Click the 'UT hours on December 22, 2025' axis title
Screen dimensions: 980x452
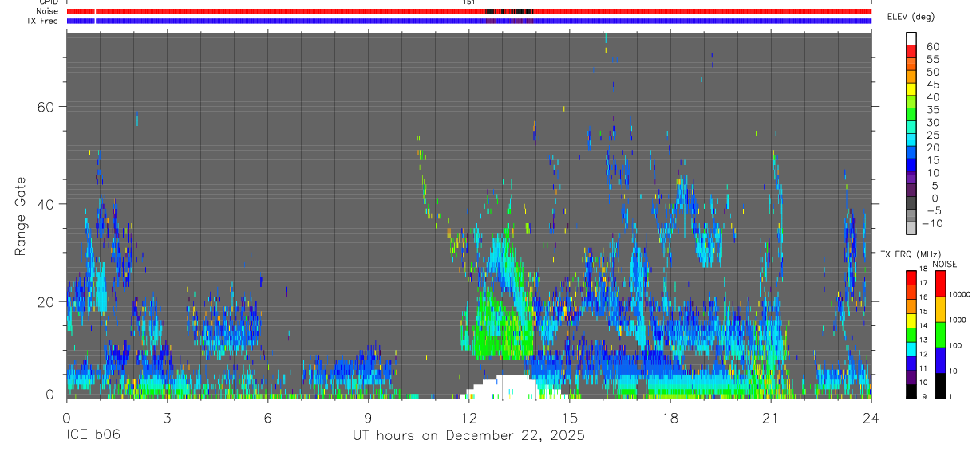coord(468,435)
